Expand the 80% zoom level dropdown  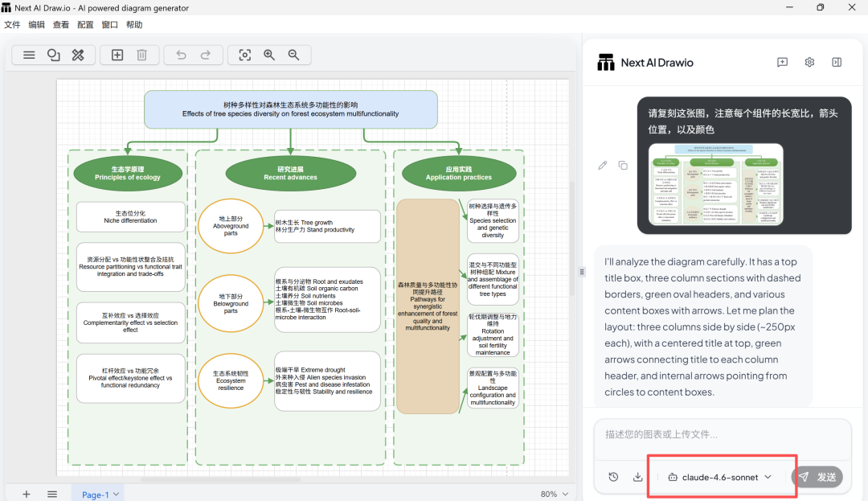coord(554,494)
